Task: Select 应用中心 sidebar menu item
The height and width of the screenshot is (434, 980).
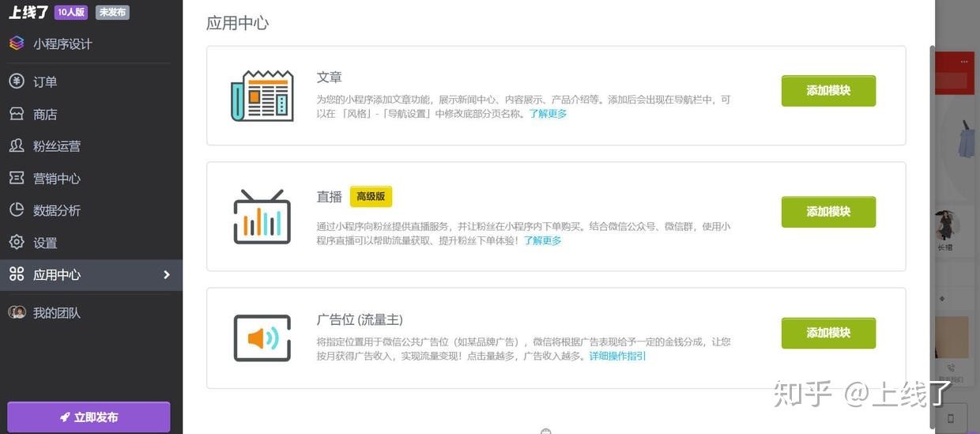Action: click(x=57, y=275)
